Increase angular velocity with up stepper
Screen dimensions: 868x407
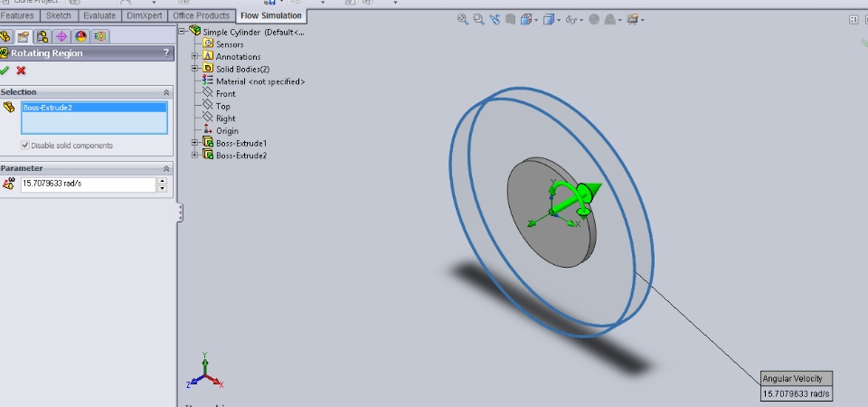[162, 181]
